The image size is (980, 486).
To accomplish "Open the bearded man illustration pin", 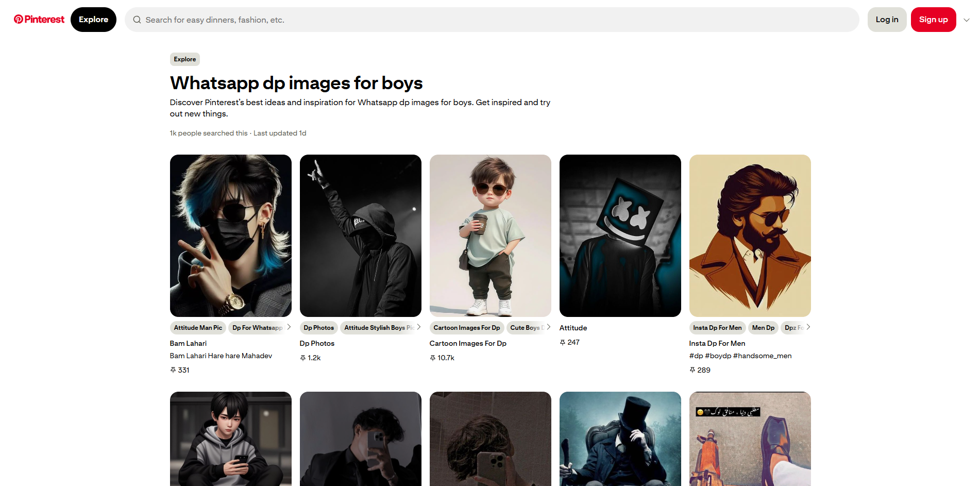I will 750,236.
